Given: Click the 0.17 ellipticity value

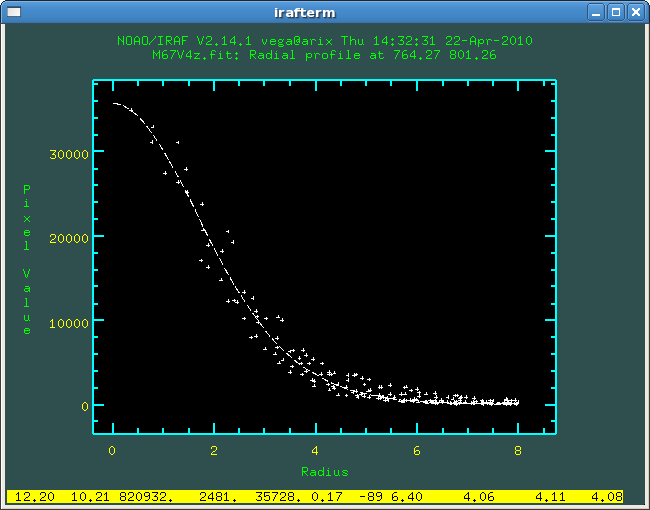Looking at the screenshot, I should [x=327, y=496].
